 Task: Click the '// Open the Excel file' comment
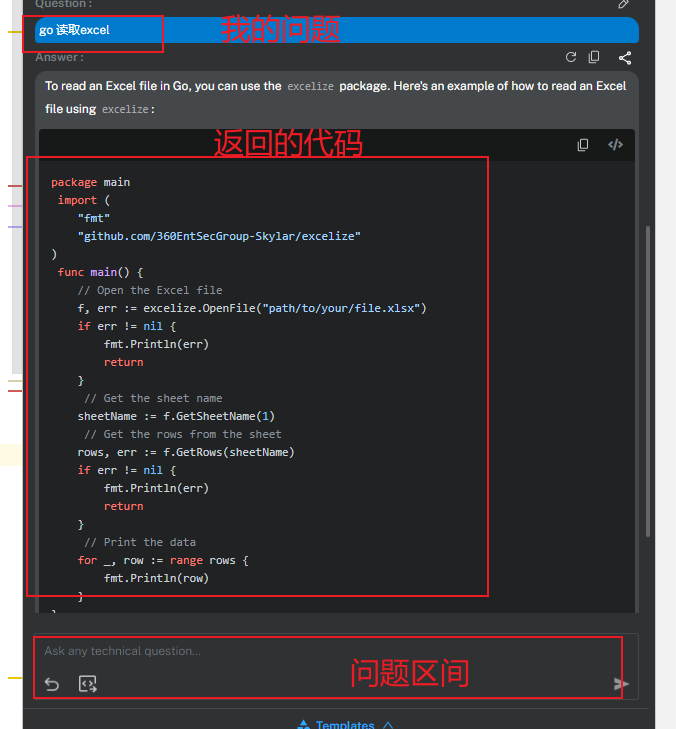point(150,290)
